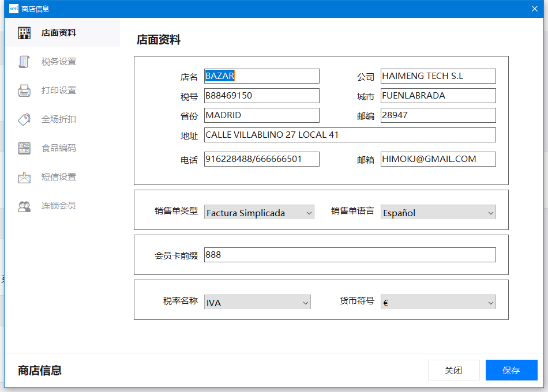Click the 销售单类型 field label
Image resolution: width=548 pixels, height=392 pixels.
tap(176, 211)
